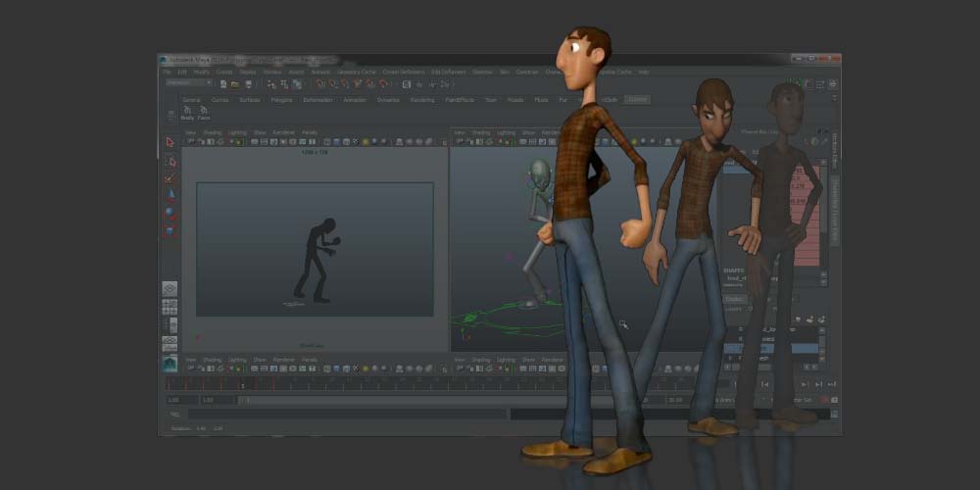
Task: Open the menu set dropdown below File
Action: (188, 84)
